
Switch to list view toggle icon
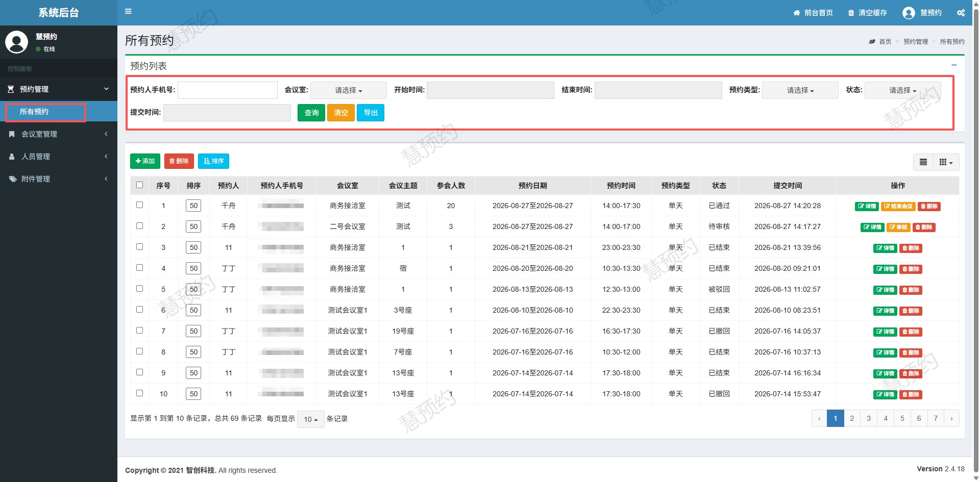(x=923, y=162)
